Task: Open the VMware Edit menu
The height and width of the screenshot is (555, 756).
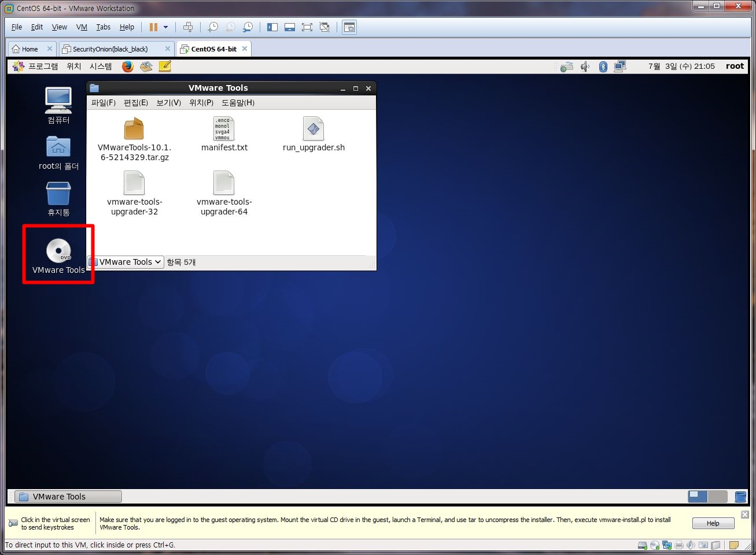Action: [37, 27]
